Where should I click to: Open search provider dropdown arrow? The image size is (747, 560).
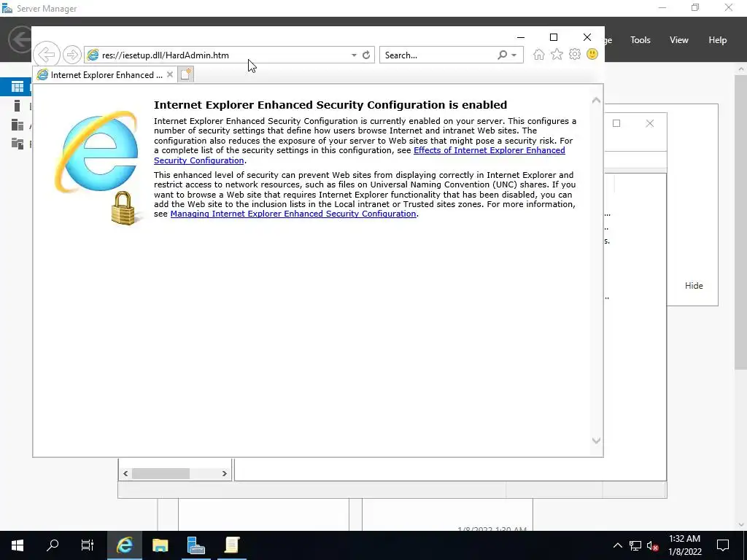514,55
